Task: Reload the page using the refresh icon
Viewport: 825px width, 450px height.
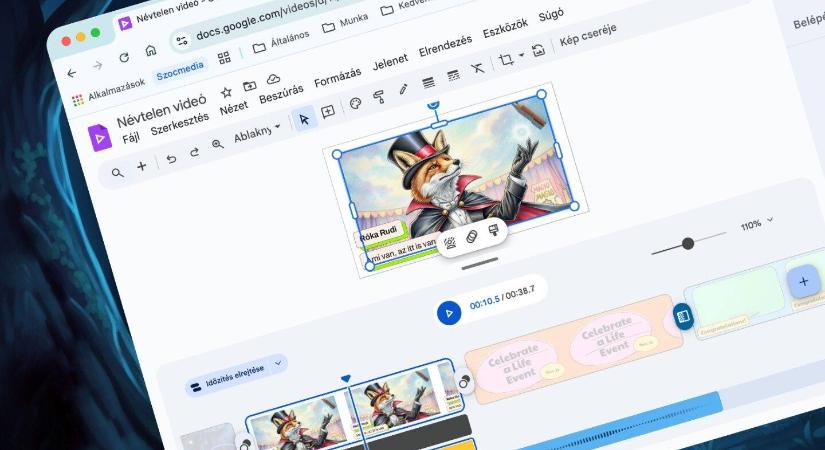Action: pyautogui.click(x=124, y=57)
